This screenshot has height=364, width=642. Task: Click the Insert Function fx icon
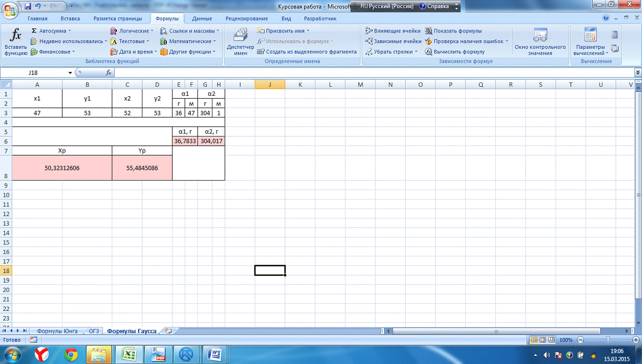coord(16,35)
